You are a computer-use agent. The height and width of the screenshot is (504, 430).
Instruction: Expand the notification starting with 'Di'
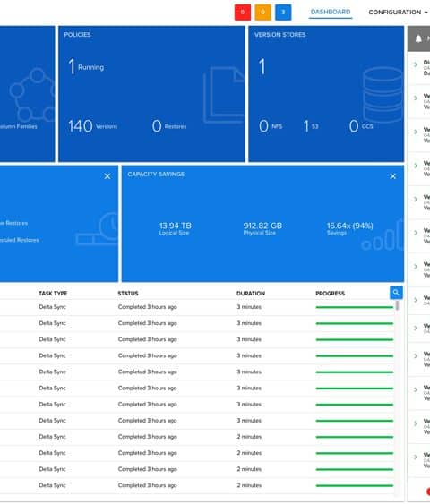[416, 64]
